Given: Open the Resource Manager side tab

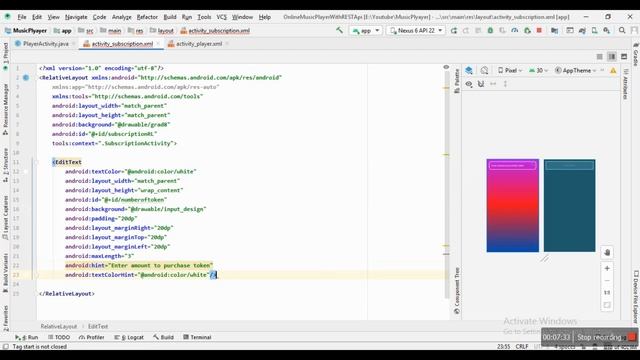Looking at the screenshot, I should click(5, 109).
